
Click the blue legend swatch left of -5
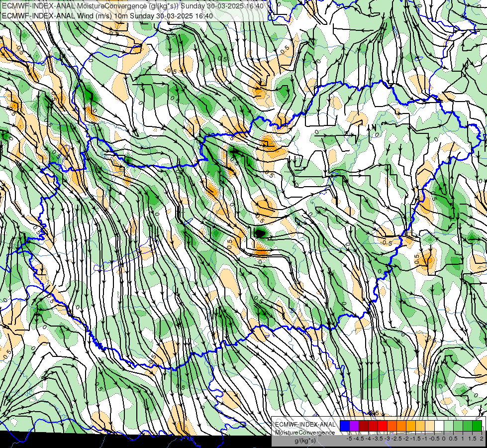point(344,426)
